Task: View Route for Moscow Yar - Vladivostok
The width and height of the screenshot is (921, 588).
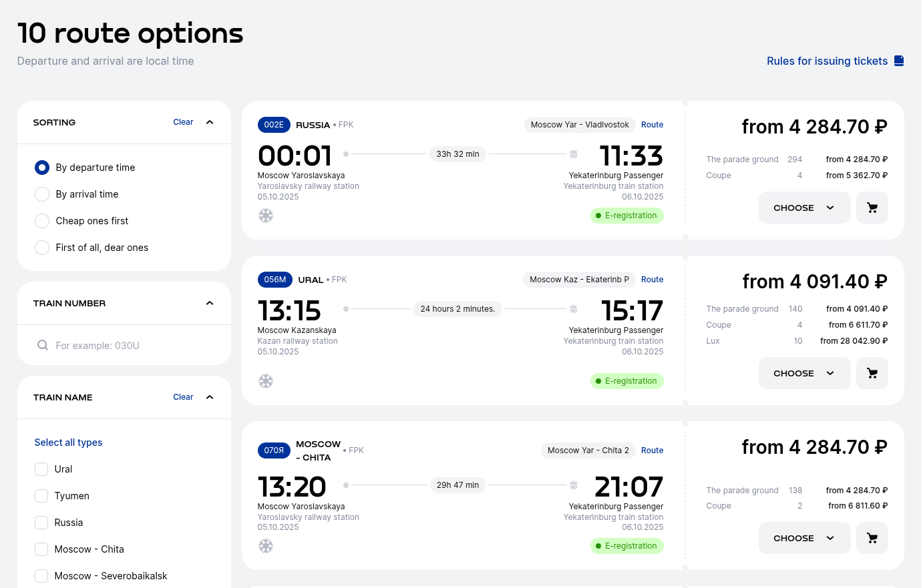Action: (652, 125)
